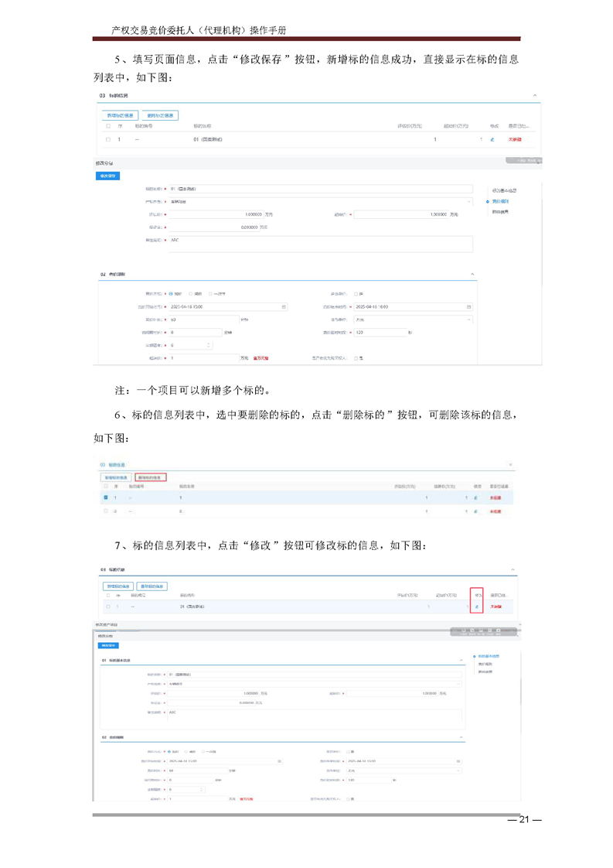Viewport: 613px width, 868px height.
Task: Click the edit pencil icon highlighted in red box
Action: pos(477,607)
